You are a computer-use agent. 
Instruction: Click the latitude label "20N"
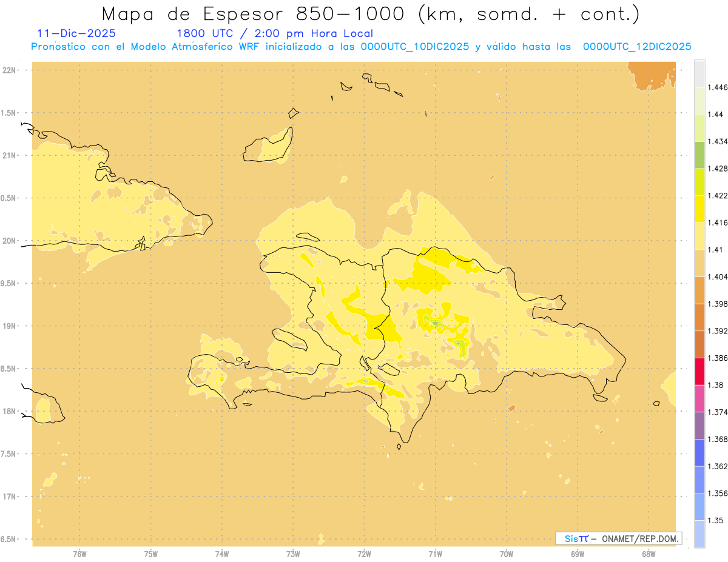[9, 241]
